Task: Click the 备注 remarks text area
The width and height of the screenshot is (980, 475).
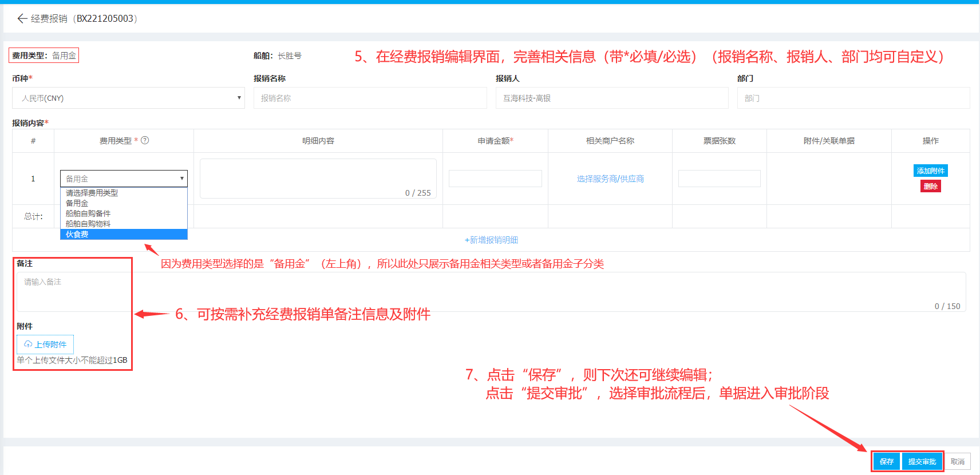Action: click(x=491, y=292)
